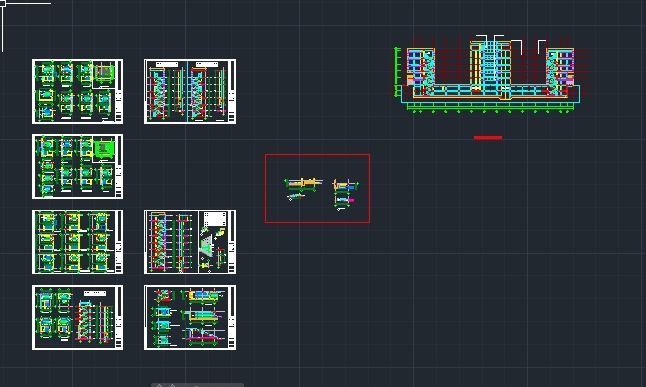The image size is (646, 387).
Task: Click the gray inset plan in the first sheet
Action: tap(104, 73)
